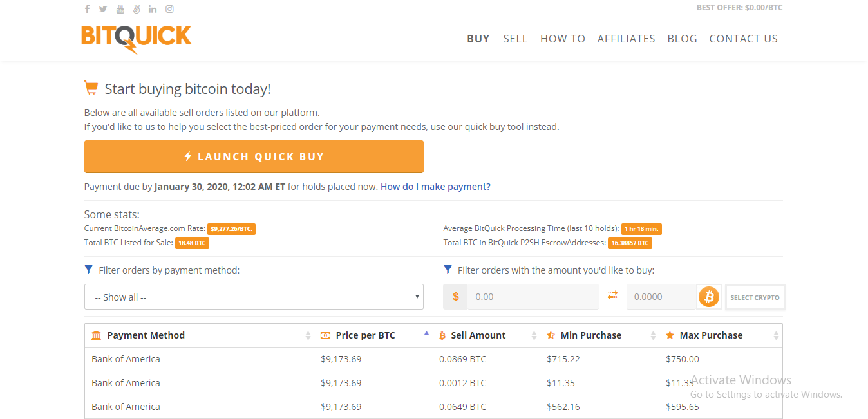Sort the table by Price per BTC
Image resolution: width=868 pixels, height=419 pixels.
pyautogui.click(x=365, y=335)
